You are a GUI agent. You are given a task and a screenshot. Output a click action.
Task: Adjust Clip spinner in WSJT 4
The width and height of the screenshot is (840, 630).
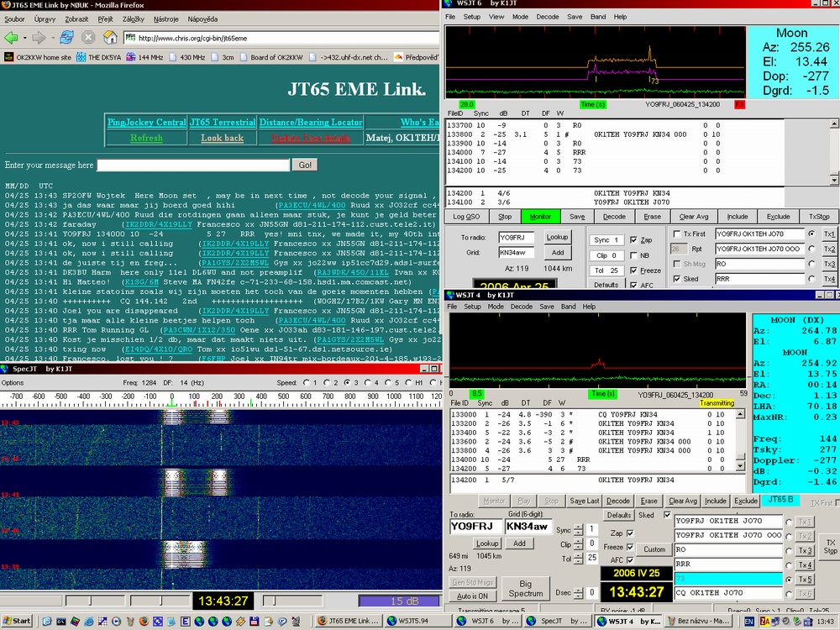pos(579,543)
